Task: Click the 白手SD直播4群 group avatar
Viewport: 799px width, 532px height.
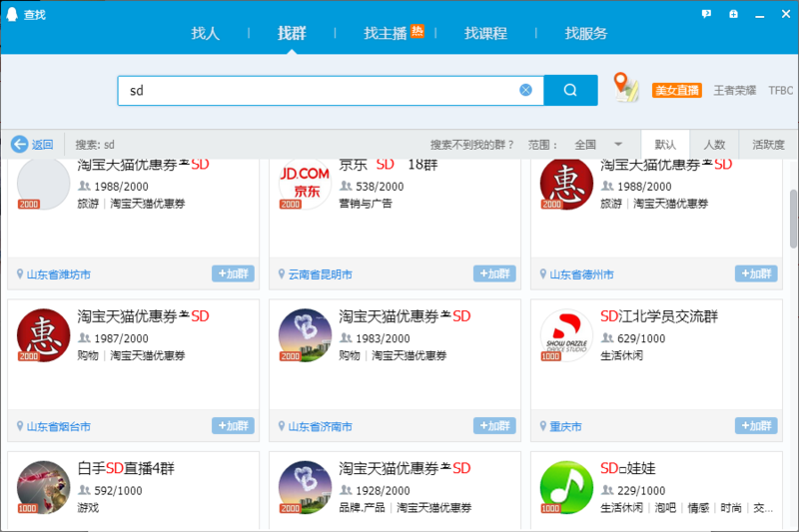Action: 43,488
